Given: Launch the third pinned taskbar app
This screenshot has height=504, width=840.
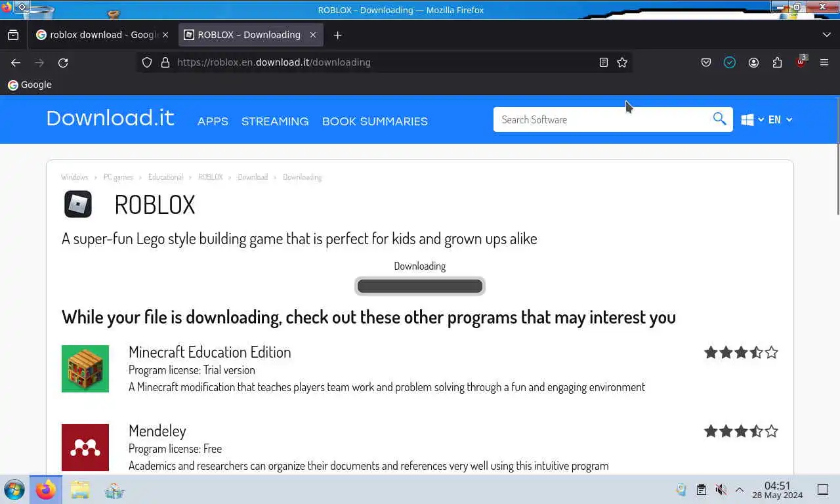Looking at the screenshot, I should [x=114, y=490].
